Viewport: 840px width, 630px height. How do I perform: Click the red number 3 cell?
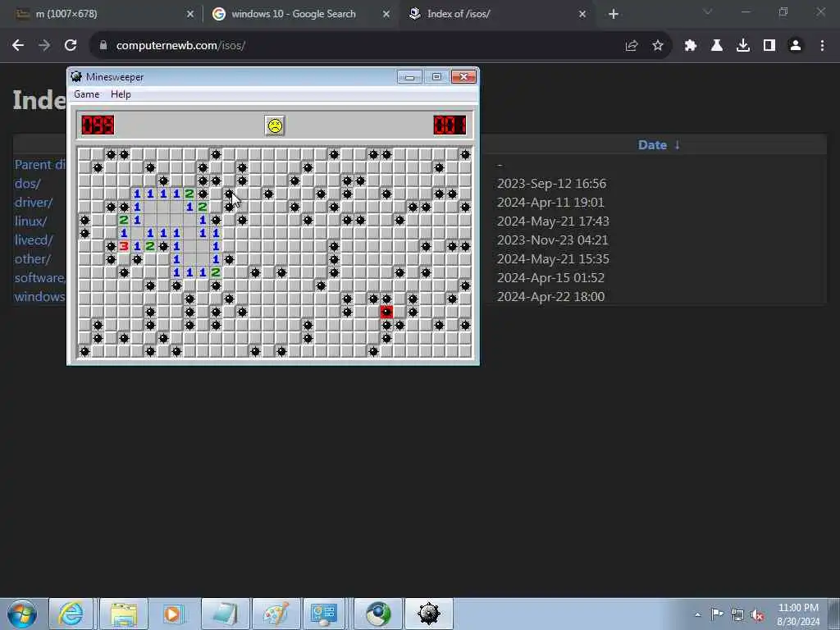pyautogui.click(x=124, y=246)
